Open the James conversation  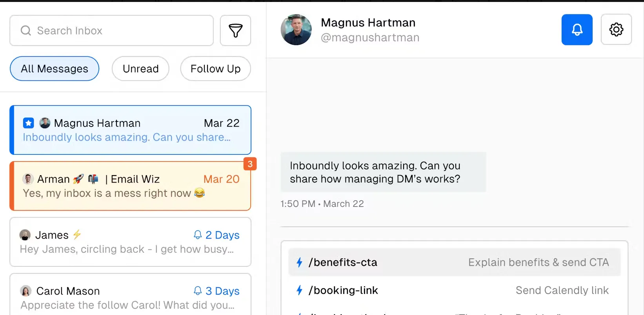(130, 242)
